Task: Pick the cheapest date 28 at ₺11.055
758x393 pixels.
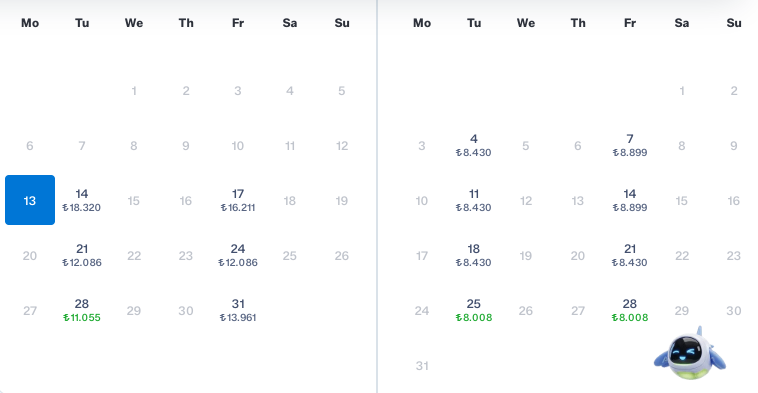Action: click(x=82, y=310)
